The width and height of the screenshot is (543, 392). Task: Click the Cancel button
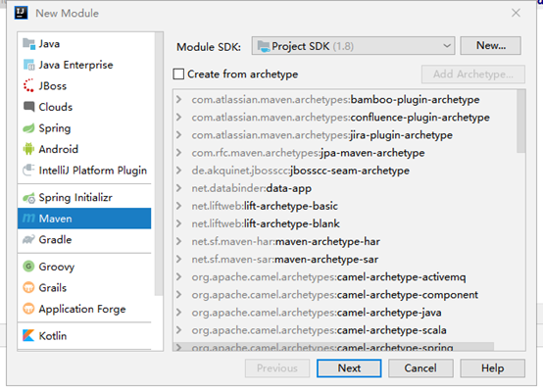pos(420,368)
